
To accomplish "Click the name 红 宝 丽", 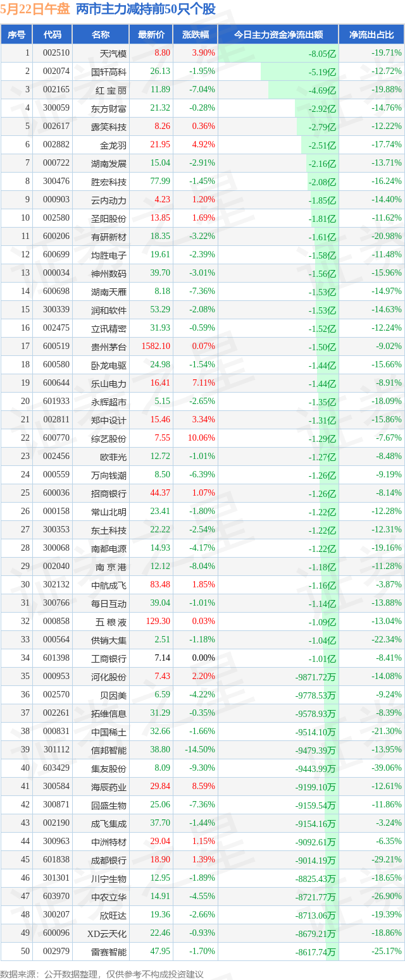I will 111,90.
